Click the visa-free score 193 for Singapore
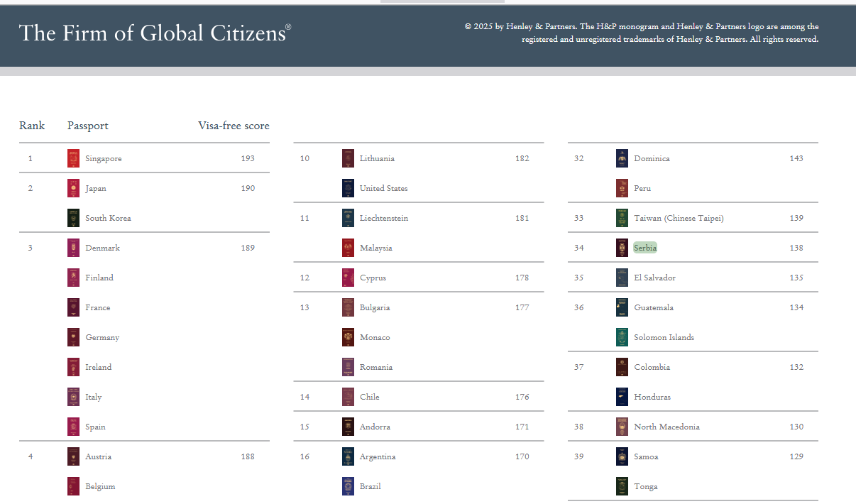The width and height of the screenshot is (856, 504). [248, 158]
